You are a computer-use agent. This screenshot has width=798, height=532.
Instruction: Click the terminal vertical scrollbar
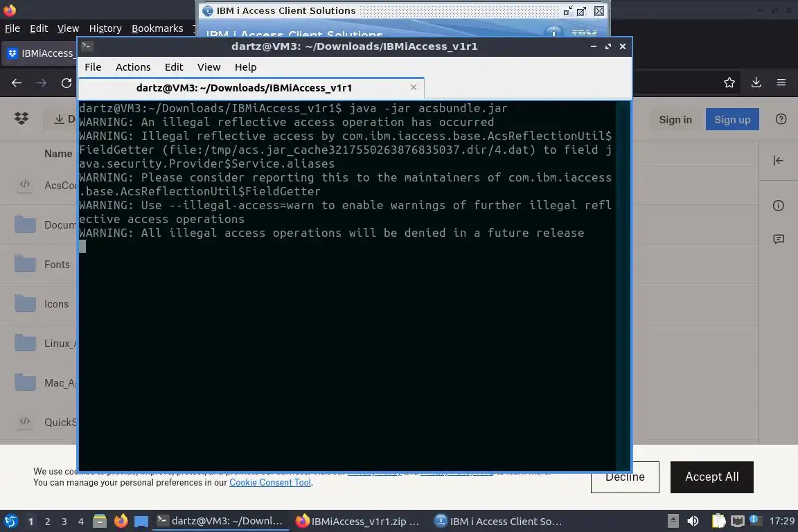click(x=623, y=286)
